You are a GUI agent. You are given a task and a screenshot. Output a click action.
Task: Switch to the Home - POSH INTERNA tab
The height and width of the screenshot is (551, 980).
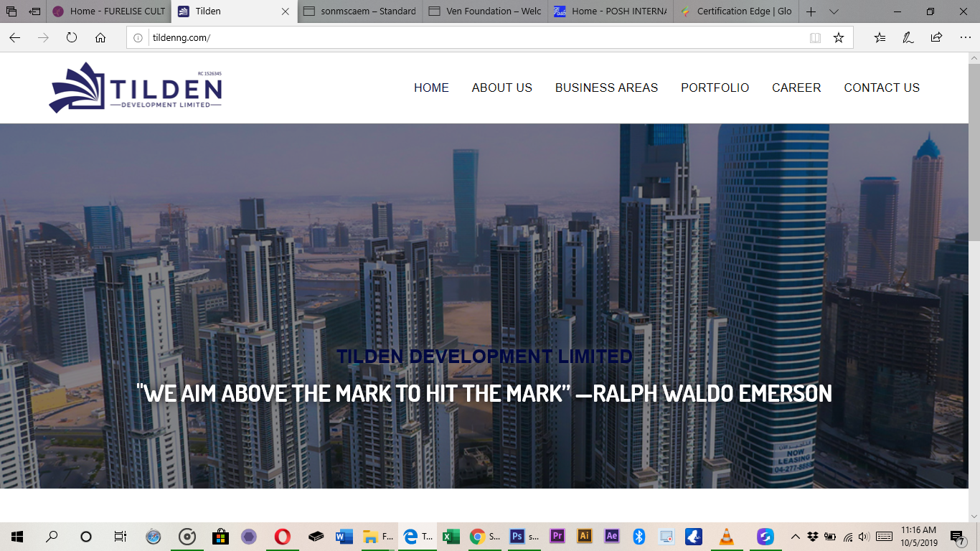[x=611, y=11]
